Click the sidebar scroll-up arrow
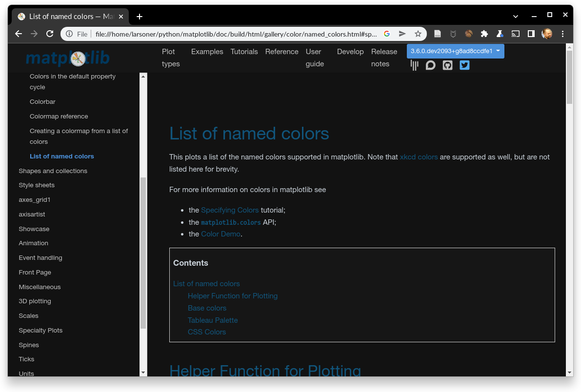The width and height of the screenshot is (581, 392). [x=143, y=77]
